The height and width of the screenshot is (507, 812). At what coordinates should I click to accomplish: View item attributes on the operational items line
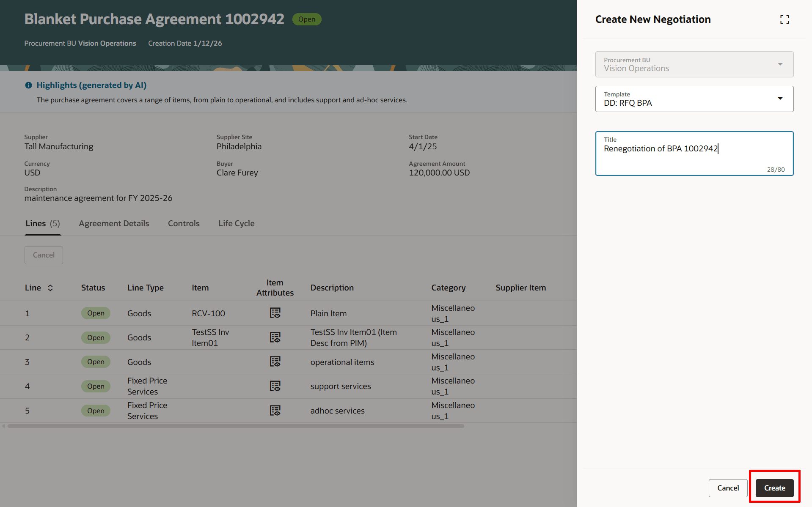click(275, 362)
